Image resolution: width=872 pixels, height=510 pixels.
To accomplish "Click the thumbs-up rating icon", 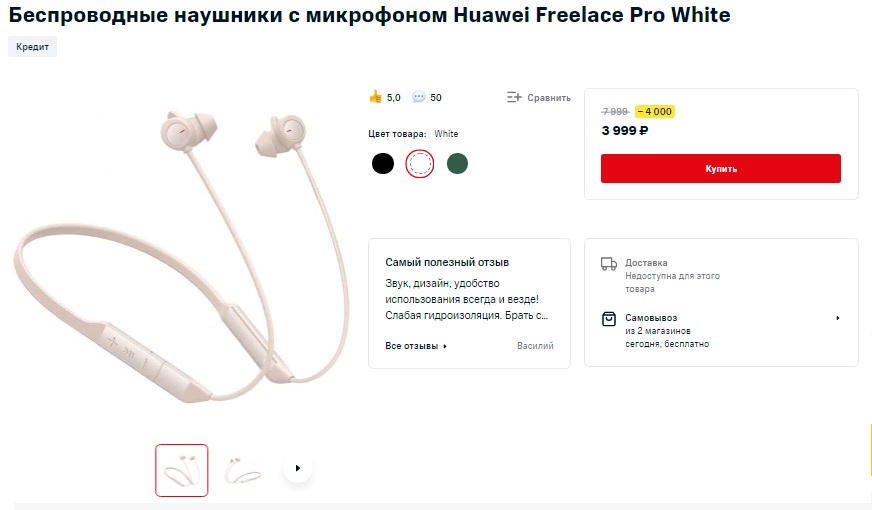I will pos(375,97).
